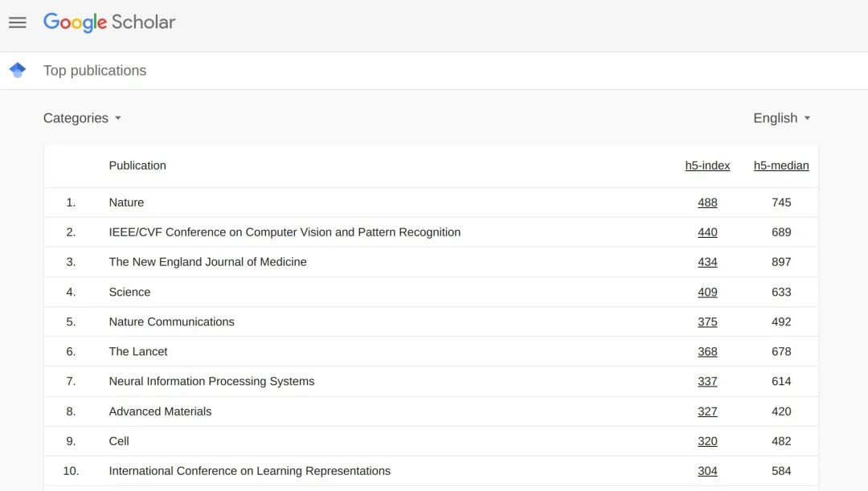Click h5-median value 482 for Cell
The image size is (868, 491).
click(781, 441)
